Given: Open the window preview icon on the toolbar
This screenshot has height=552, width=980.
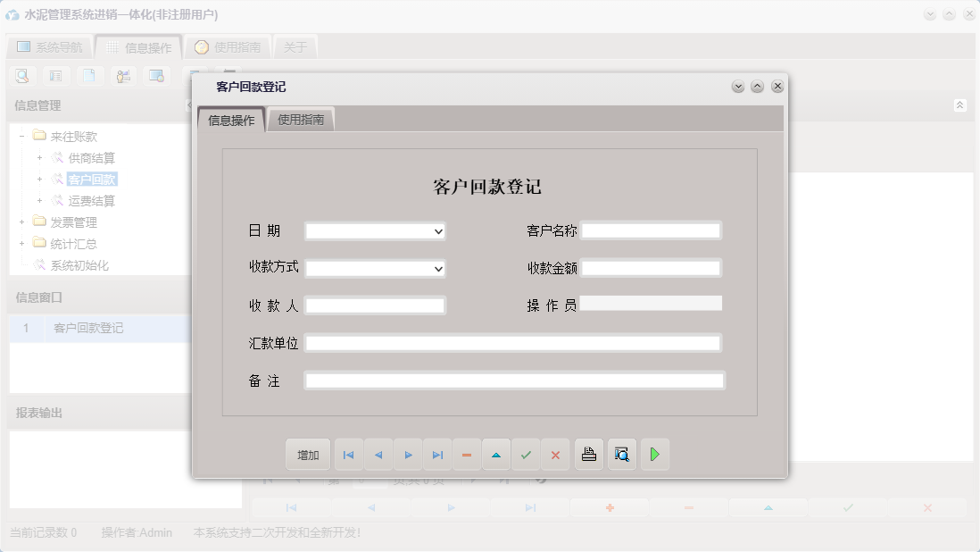Looking at the screenshot, I should (x=157, y=76).
